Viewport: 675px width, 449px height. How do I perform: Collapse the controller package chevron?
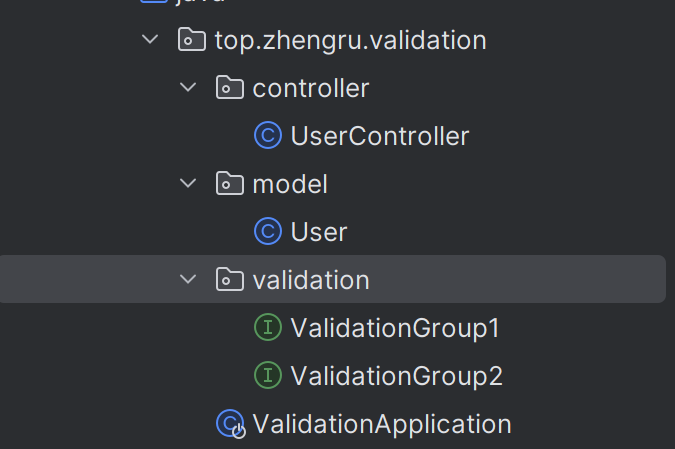click(188, 88)
